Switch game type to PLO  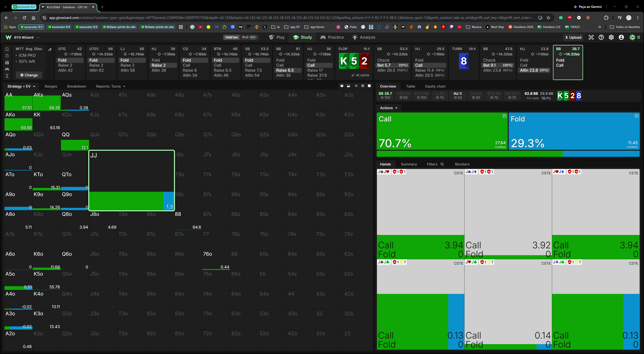tap(249, 37)
